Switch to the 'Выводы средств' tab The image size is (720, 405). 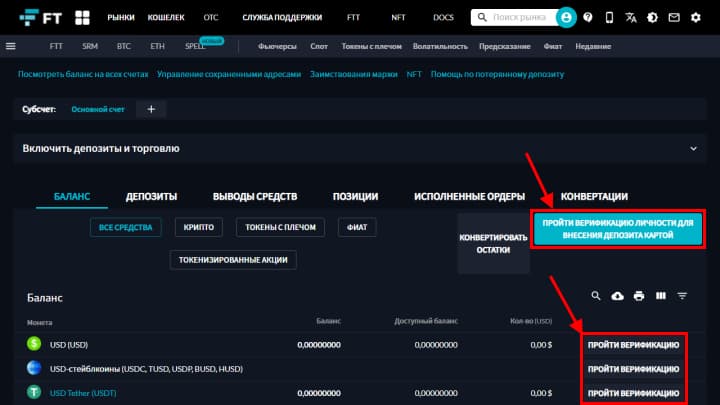point(255,196)
